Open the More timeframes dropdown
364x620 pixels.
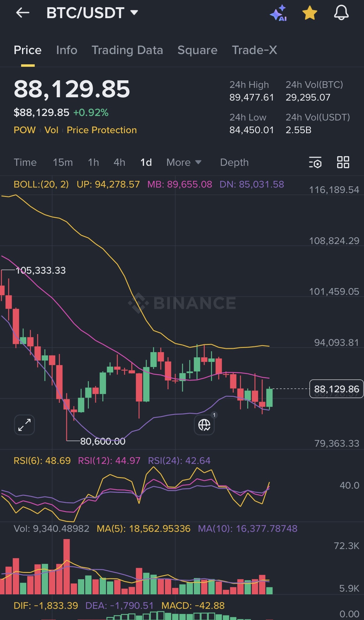click(184, 162)
